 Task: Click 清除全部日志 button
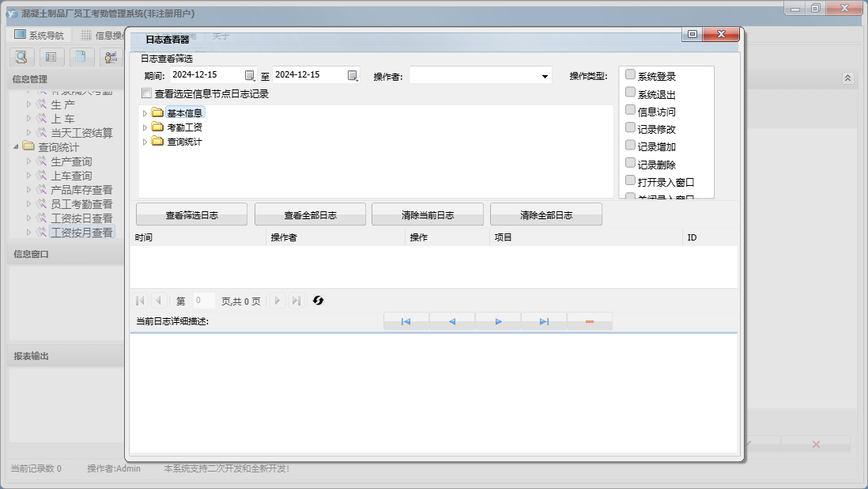(x=545, y=215)
